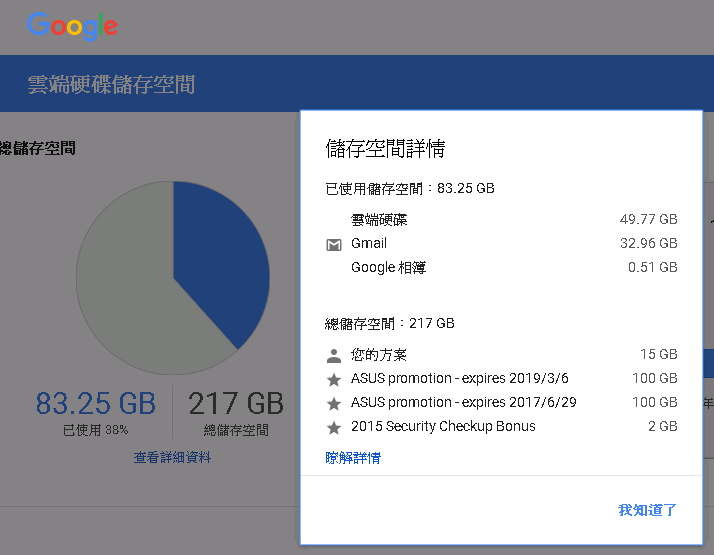The height and width of the screenshot is (555, 714).
Task: Click star icon beside 2015 Security Checkup Bonus
Action: tap(334, 428)
